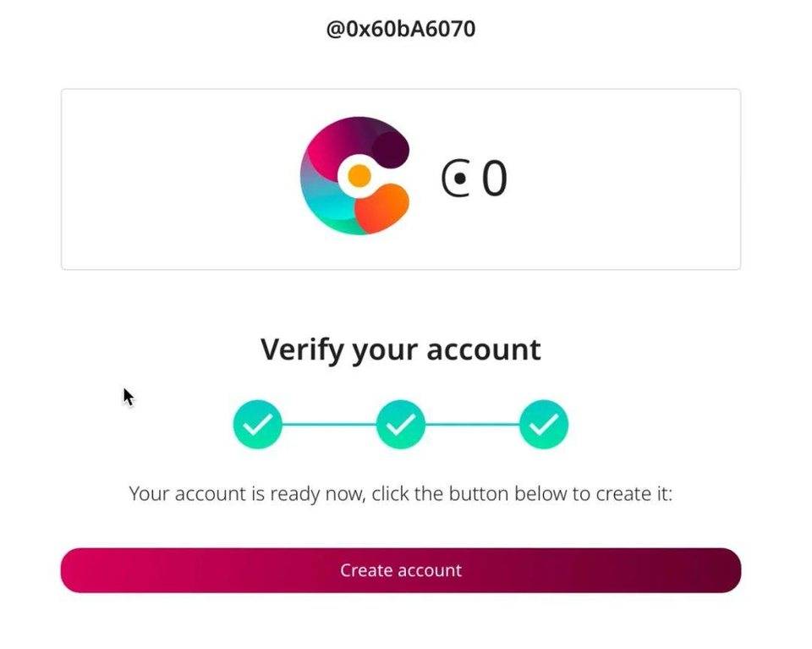Click the @0x60bA6070 username at top
This screenshot has height=649, width=812.
point(401,29)
